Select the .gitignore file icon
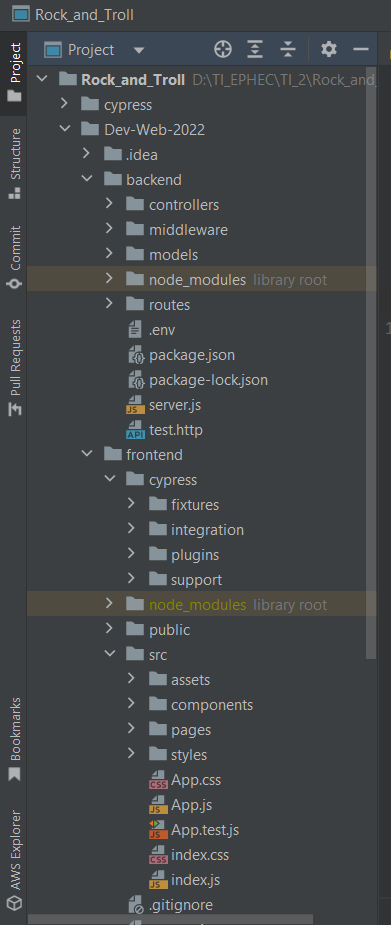Screen dimensions: 391x925 [136, 905]
